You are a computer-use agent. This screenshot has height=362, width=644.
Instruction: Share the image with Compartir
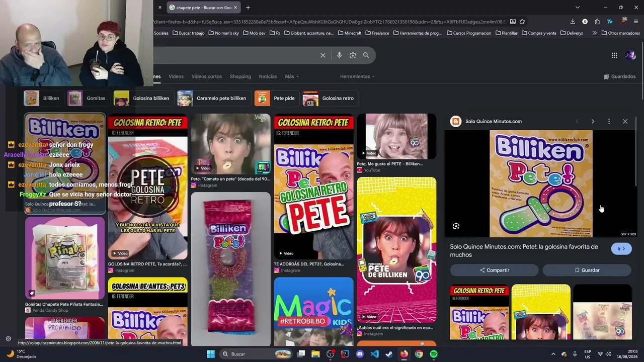tap(494, 270)
